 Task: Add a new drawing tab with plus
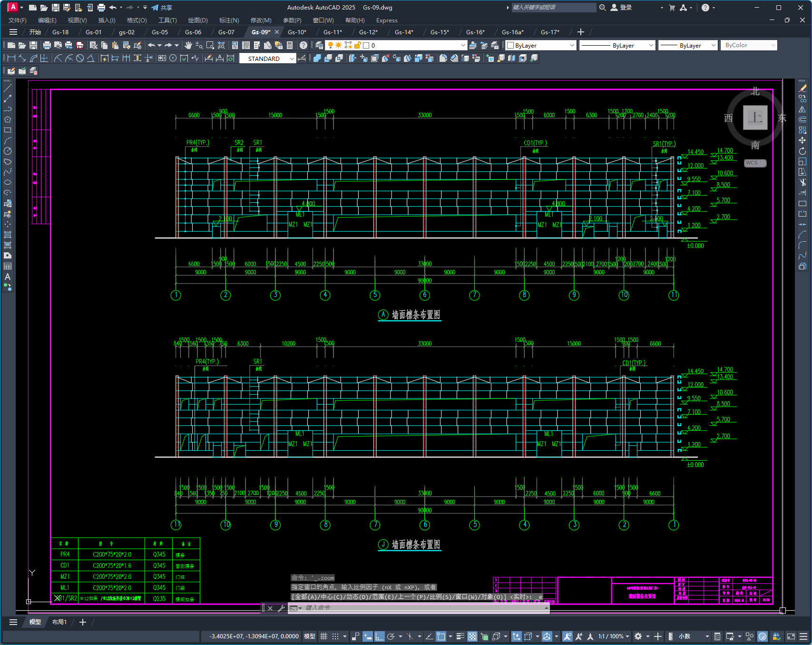(580, 32)
